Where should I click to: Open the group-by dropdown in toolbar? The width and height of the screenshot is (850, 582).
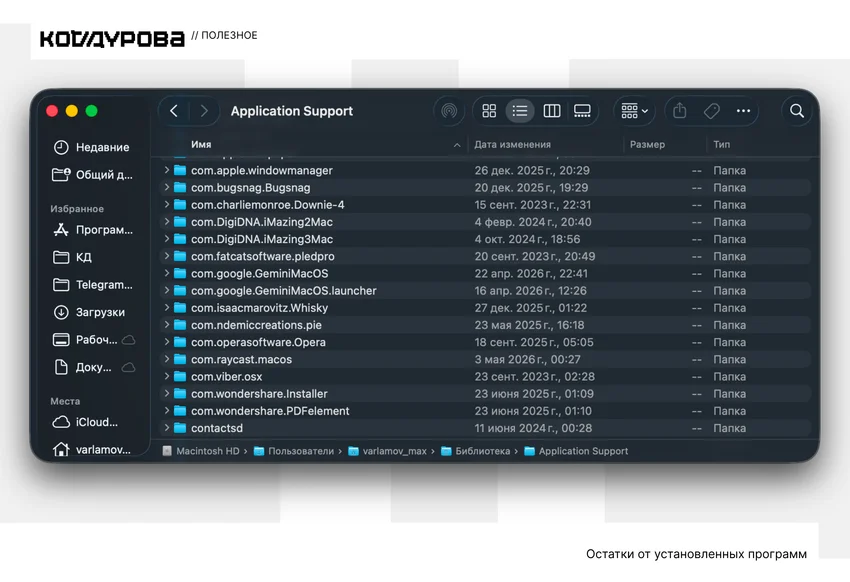pyautogui.click(x=634, y=111)
